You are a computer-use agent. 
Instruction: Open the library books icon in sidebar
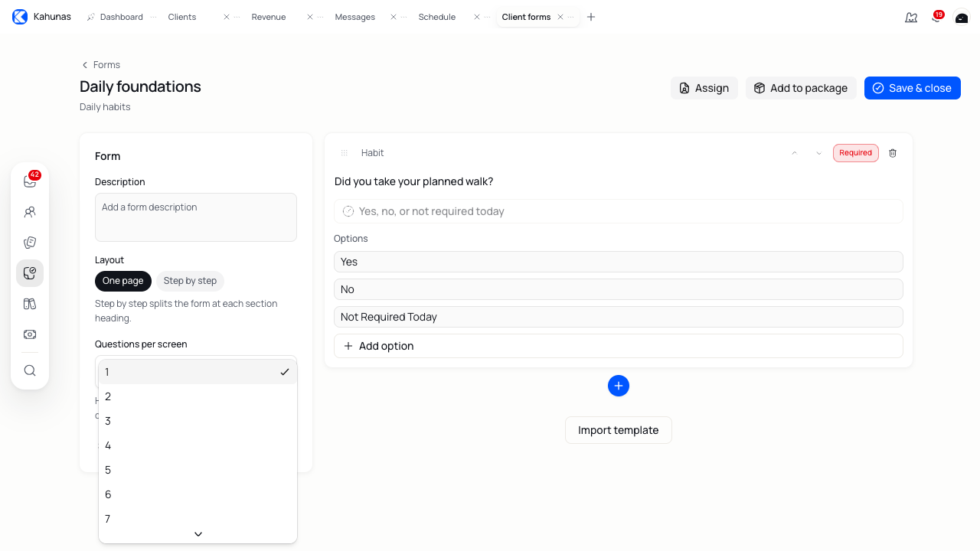[30, 304]
